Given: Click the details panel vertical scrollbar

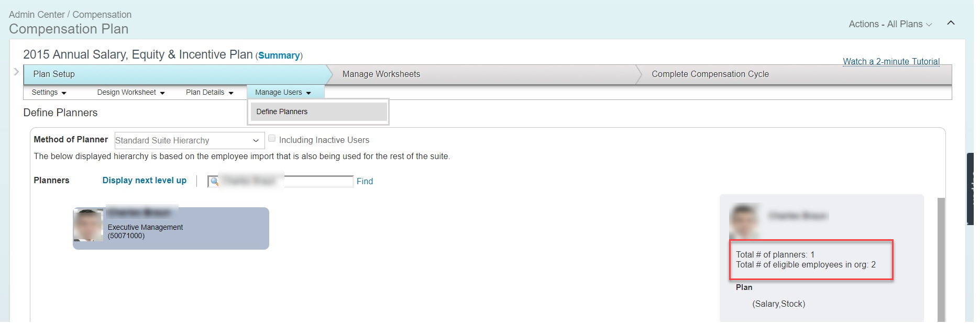Looking at the screenshot, I should 941,259.
